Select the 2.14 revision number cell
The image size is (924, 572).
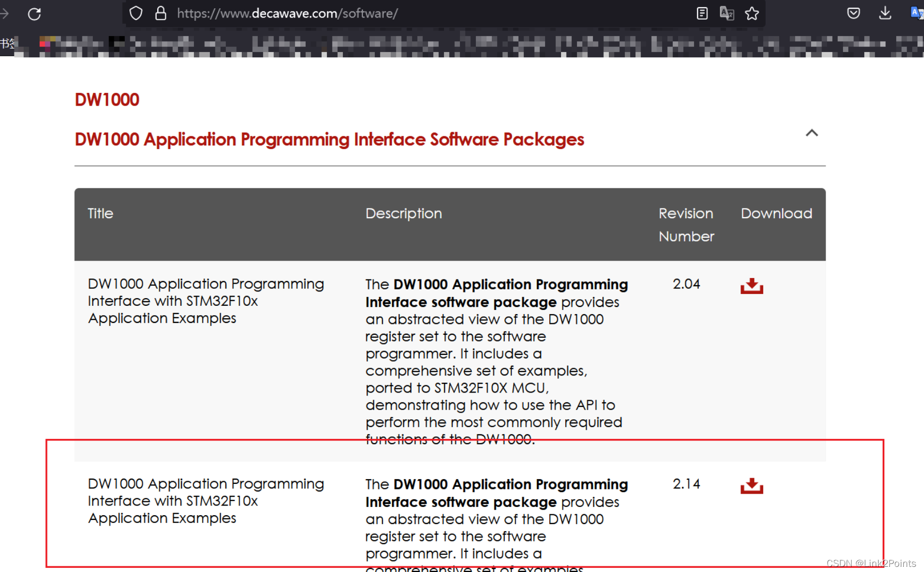(686, 484)
